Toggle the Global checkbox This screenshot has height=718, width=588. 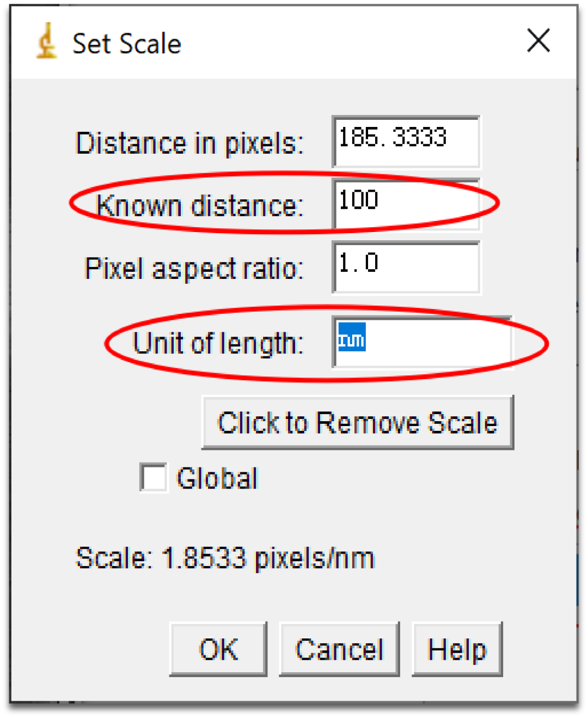point(154,478)
